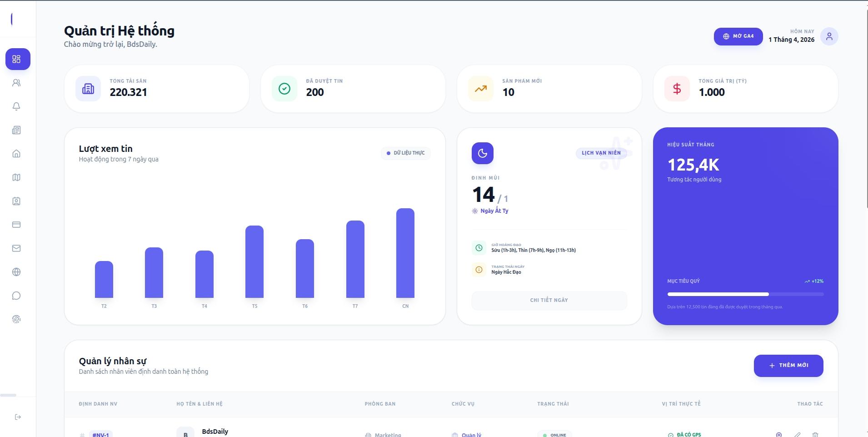Click the LỊCH VẠN NIÊN tag
This screenshot has width=868, height=437.
tap(601, 153)
